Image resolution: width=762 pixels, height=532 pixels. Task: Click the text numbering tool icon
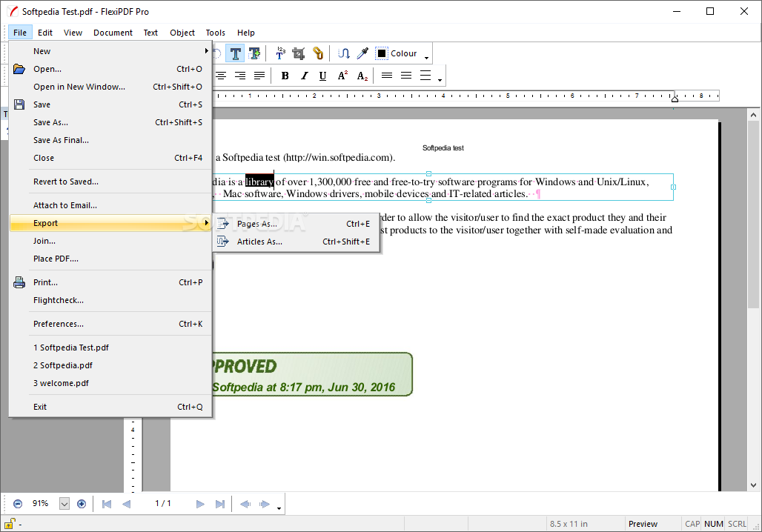click(280, 53)
